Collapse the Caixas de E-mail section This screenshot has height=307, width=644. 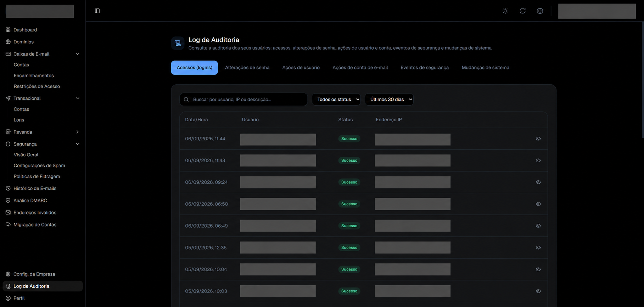coord(77,54)
